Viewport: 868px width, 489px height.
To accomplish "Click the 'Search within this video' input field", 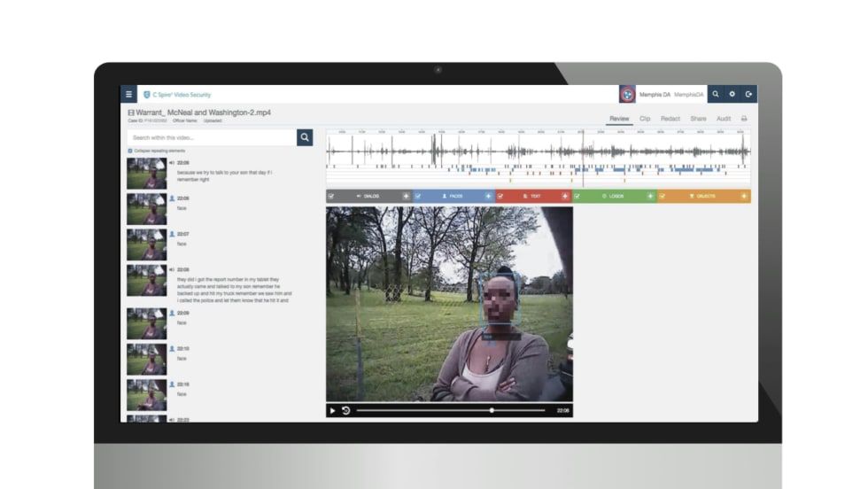I will click(211, 137).
